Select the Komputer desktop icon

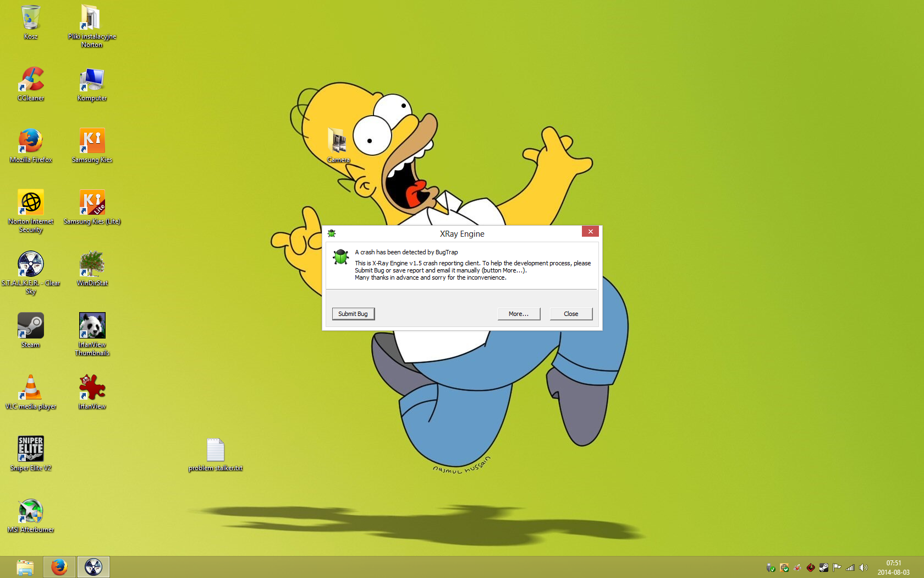pyautogui.click(x=92, y=84)
